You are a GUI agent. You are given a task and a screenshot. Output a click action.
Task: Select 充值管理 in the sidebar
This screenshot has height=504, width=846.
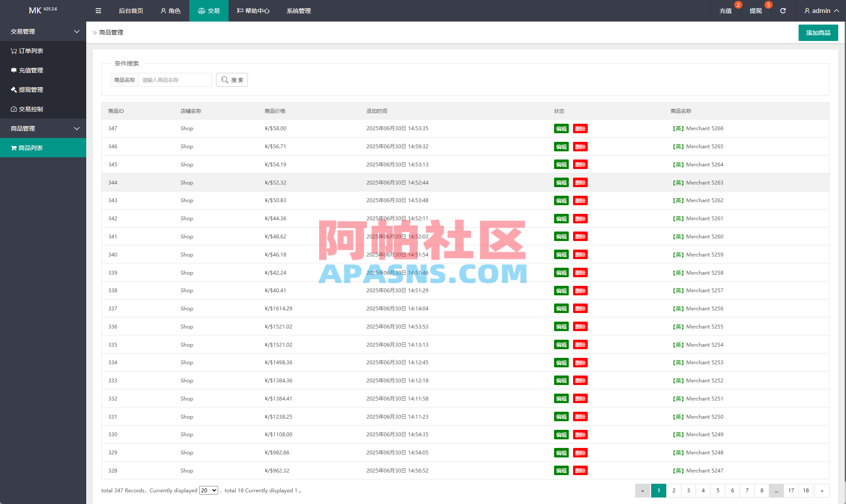pos(30,70)
